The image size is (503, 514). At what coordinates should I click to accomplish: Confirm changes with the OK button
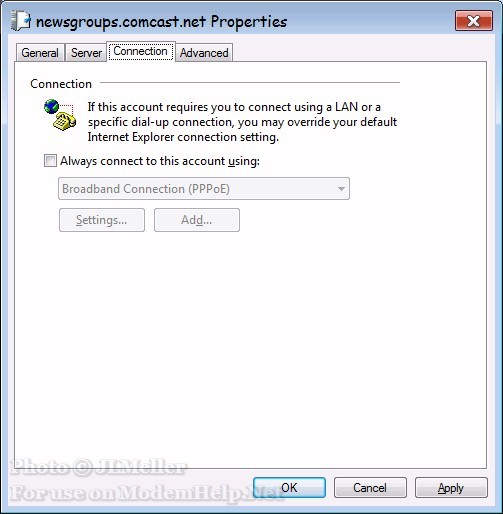coord(289,488)
